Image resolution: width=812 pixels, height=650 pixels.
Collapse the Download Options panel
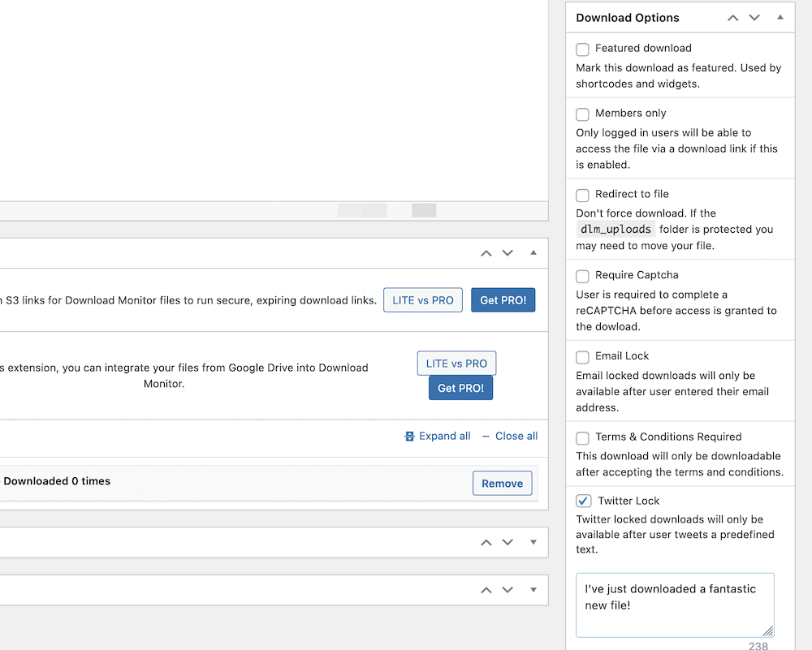(x=780, y=18)
